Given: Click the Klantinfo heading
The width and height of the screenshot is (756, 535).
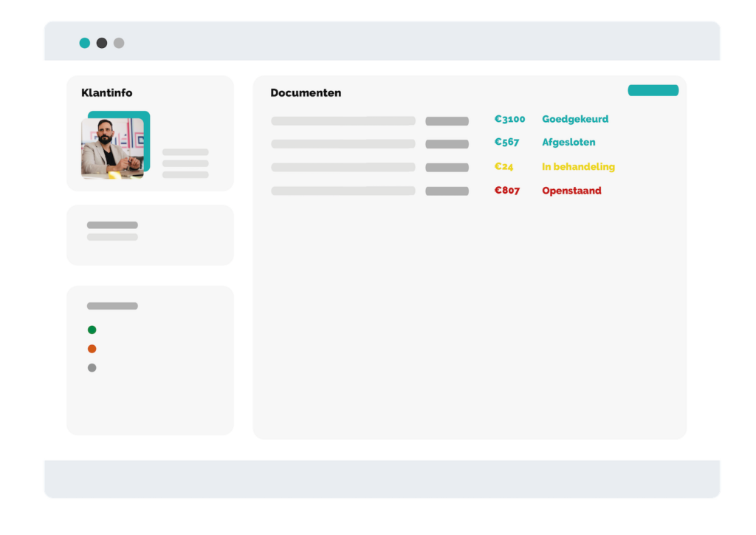Looking at the screenshot, I should coord(106,92).
